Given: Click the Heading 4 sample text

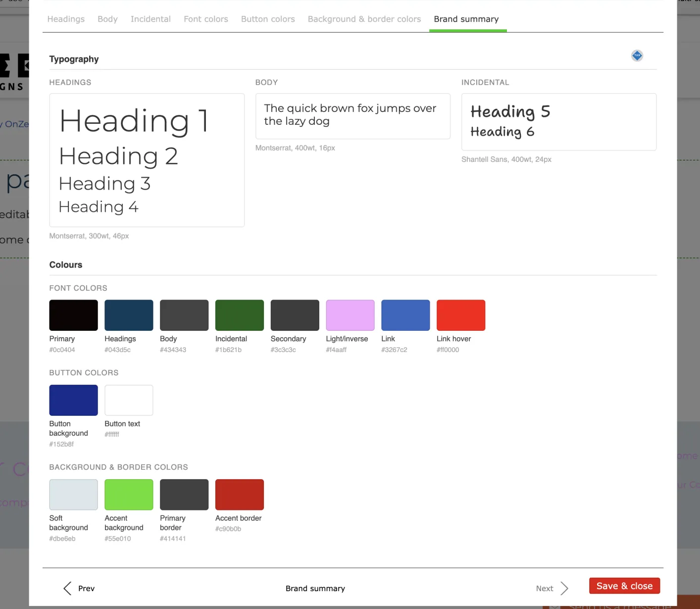Looking at the screenshot, I should pos(99,206).
